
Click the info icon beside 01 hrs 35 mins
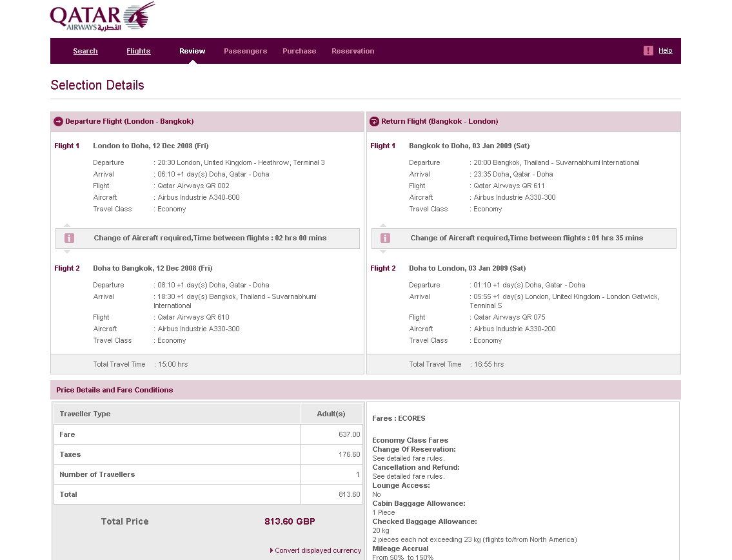(x=385, y=238)
